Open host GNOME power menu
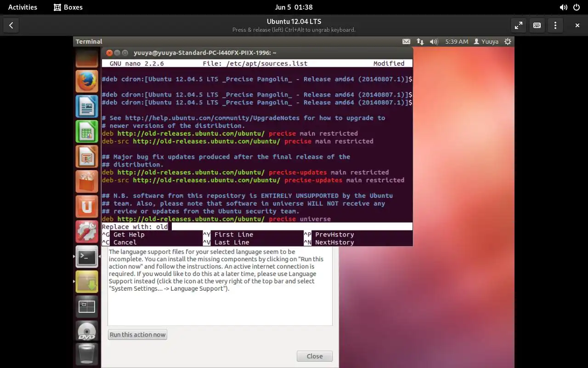 [577, 7]
